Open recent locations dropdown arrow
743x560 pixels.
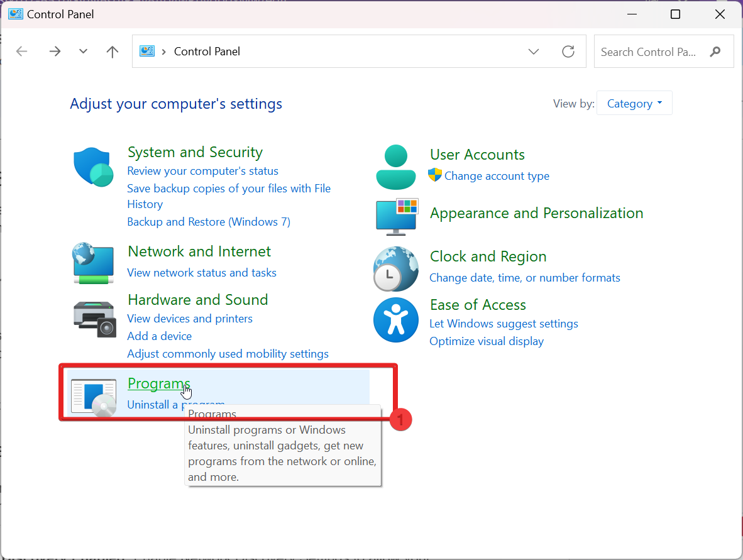click(83, 51)
